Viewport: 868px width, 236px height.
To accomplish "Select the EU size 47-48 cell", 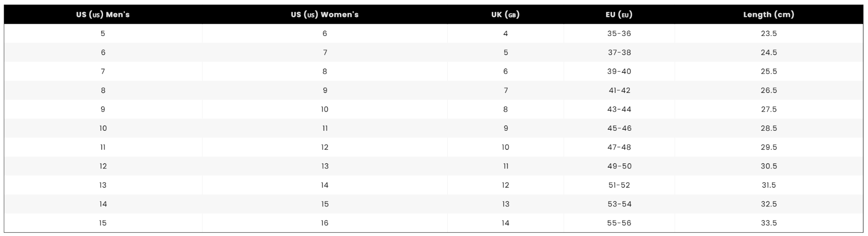I will coord(619,147).
